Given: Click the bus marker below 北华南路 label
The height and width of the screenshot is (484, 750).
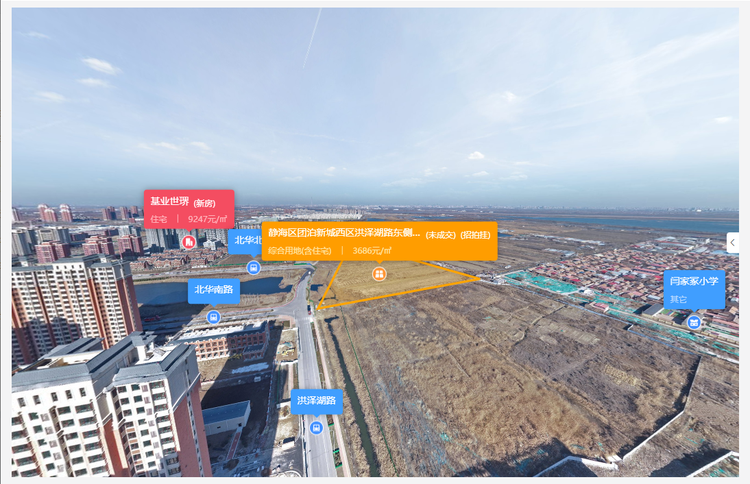Looking at the screenshot, I should coord(213,317).
